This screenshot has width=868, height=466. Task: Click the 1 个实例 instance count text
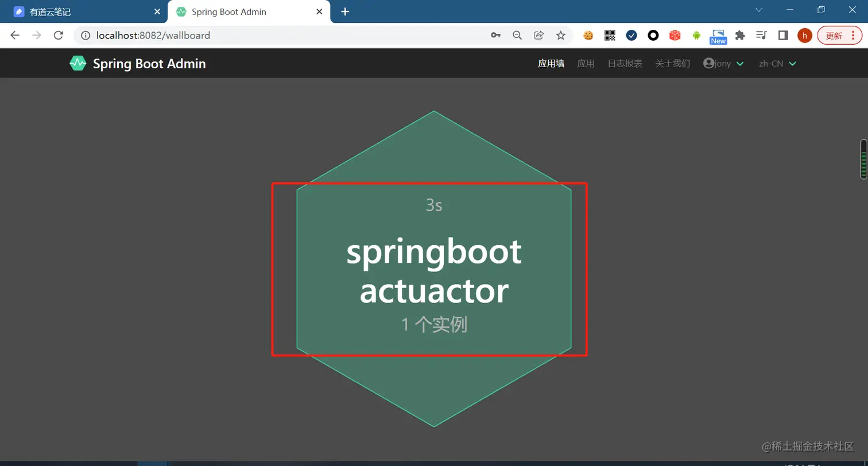[434, 325]
